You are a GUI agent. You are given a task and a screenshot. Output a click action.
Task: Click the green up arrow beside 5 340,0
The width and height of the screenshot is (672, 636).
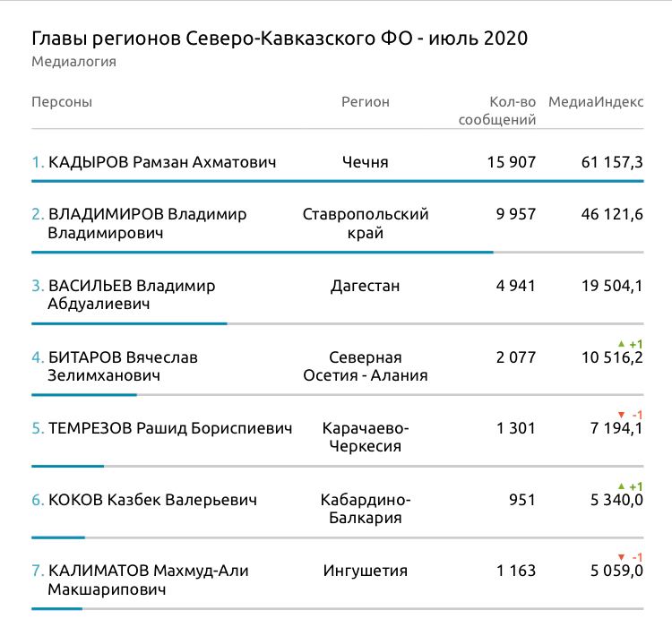[622, 486]
